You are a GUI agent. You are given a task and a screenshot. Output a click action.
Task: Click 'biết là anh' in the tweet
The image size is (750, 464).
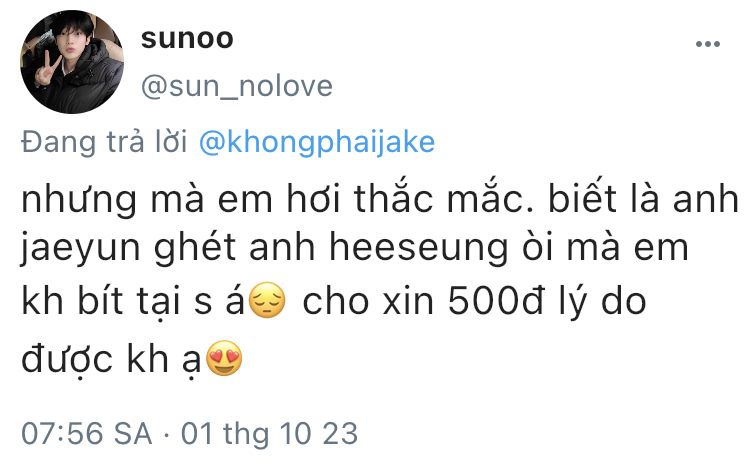click(x=644, y=198)
